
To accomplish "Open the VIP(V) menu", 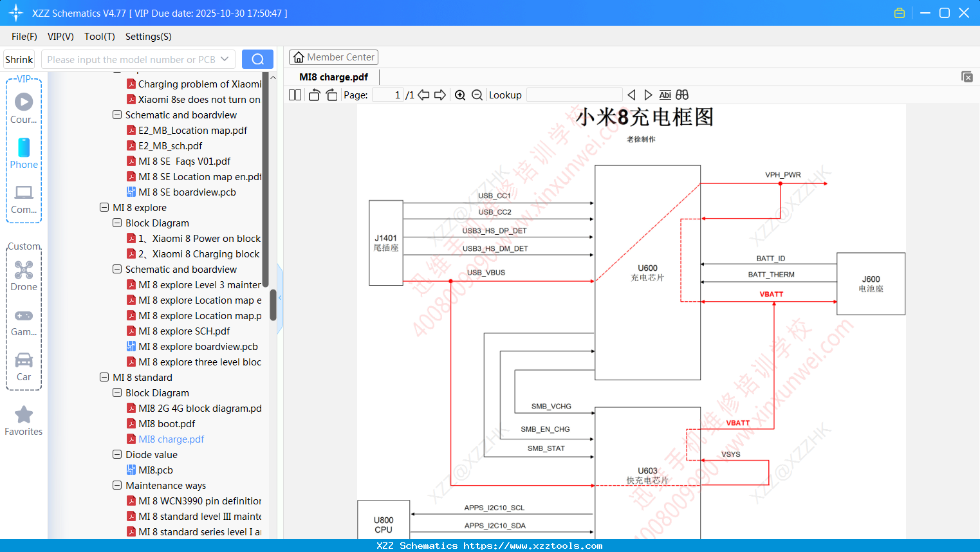I will click(x=60, y=37).
